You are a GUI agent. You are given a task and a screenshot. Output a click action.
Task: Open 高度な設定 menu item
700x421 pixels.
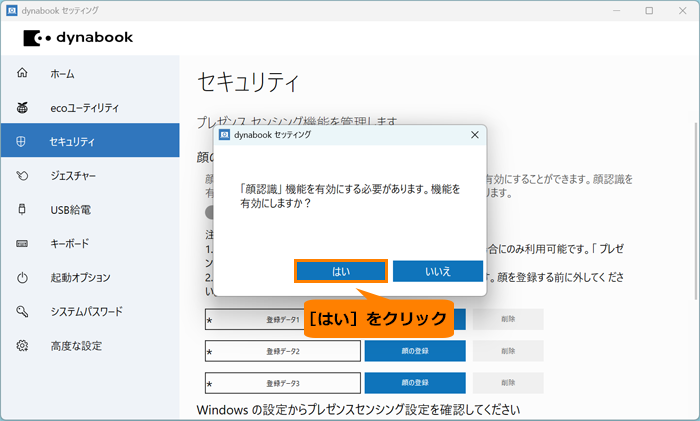point(90,346)
